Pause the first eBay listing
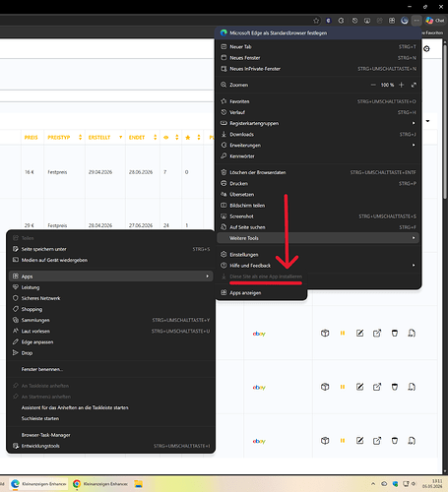Screen dimensions: 448x492 tap(343, 334)
